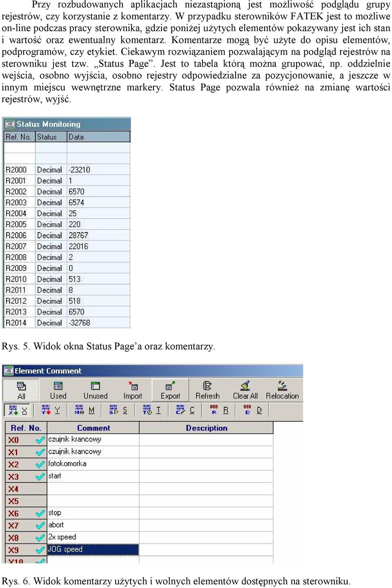Select the S step elements filter
The height and width of the screenshot is (588, 392).
[118, 410]
